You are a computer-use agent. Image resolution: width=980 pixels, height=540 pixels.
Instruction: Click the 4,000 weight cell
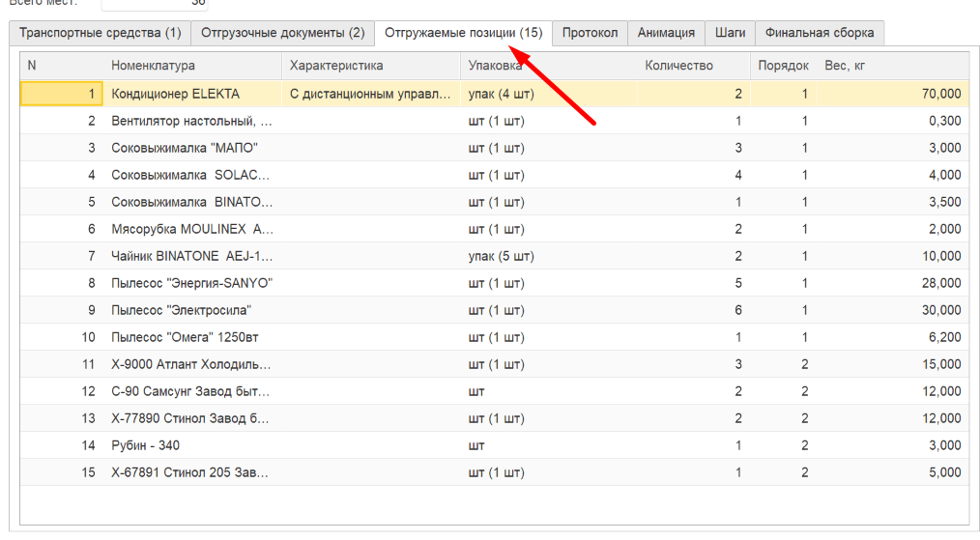(x=892, y=175)
